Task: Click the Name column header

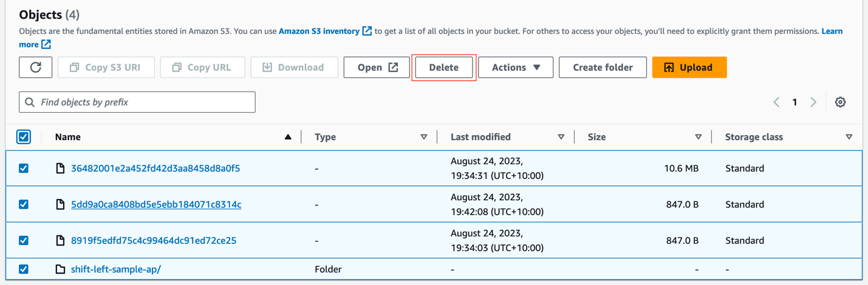Action: [67, 137]
